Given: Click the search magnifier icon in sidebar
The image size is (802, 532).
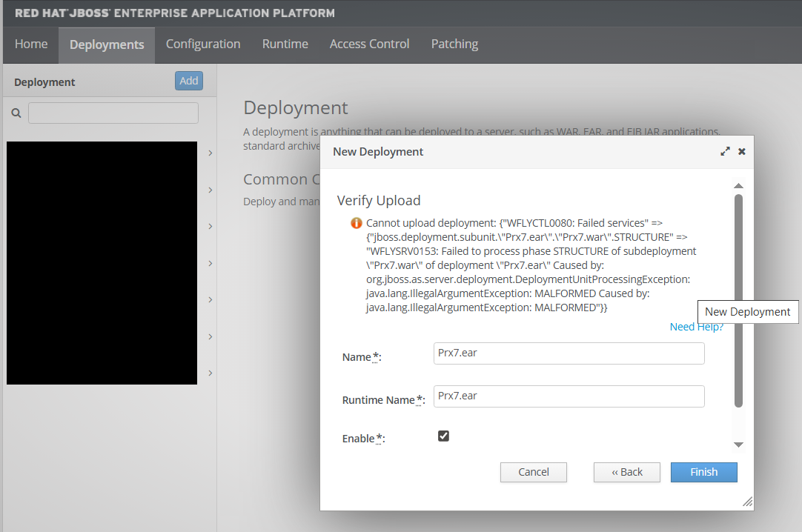Looking at the screenshot, I should (x=16, y=113).
